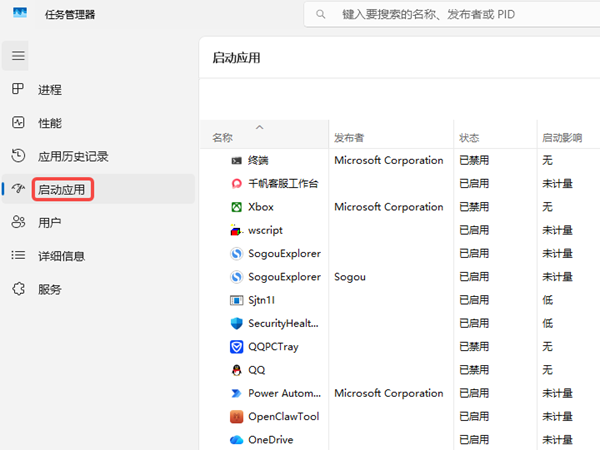Click the Sogou publisher cell
The height and width of the screenshot is (450, 600).
(350, 277)
